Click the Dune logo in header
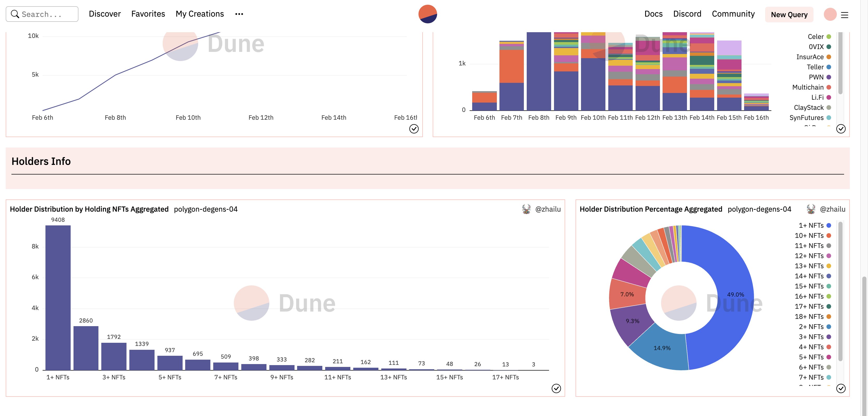Screen dimensions: 868x416 [428, 14]
